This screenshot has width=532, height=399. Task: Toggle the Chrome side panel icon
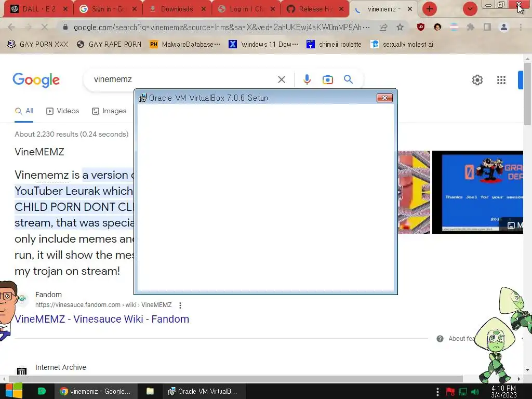pyautogui.click(x=487, y=27)
